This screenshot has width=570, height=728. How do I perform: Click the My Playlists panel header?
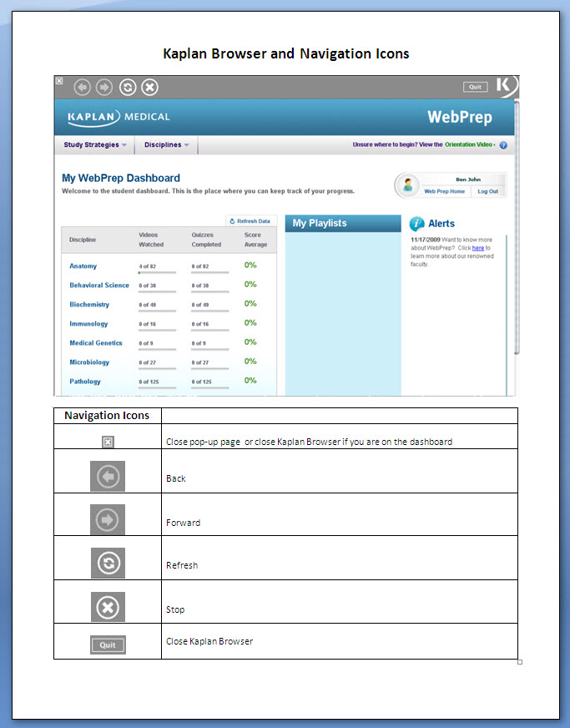click(x=342, y=223)
